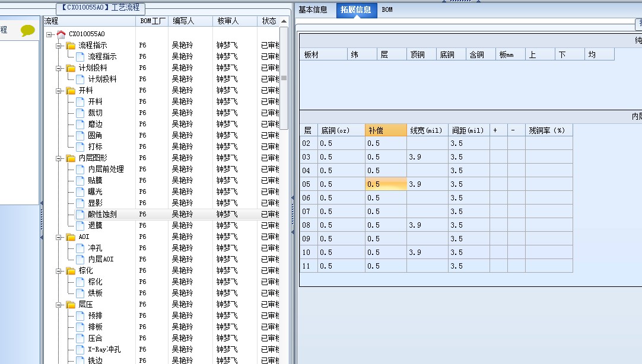
Task: Click the 间距 cell in layer 11 row
Action: pos(469,266)
